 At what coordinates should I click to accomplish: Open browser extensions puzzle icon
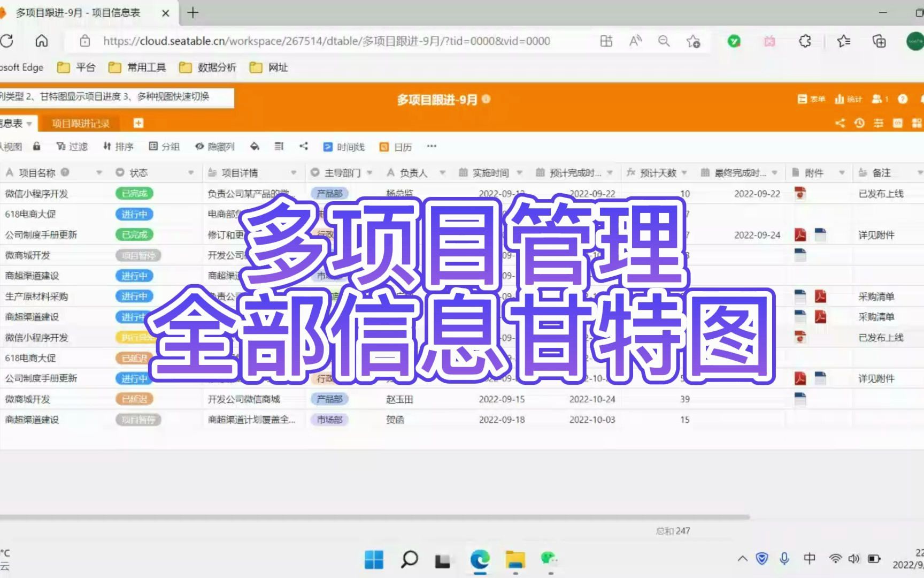tap(805, 41)
